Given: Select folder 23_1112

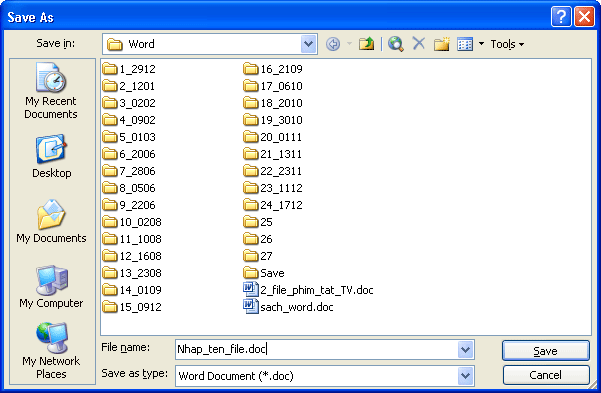Looking at the screenshot, I should (x=273, y=188).
